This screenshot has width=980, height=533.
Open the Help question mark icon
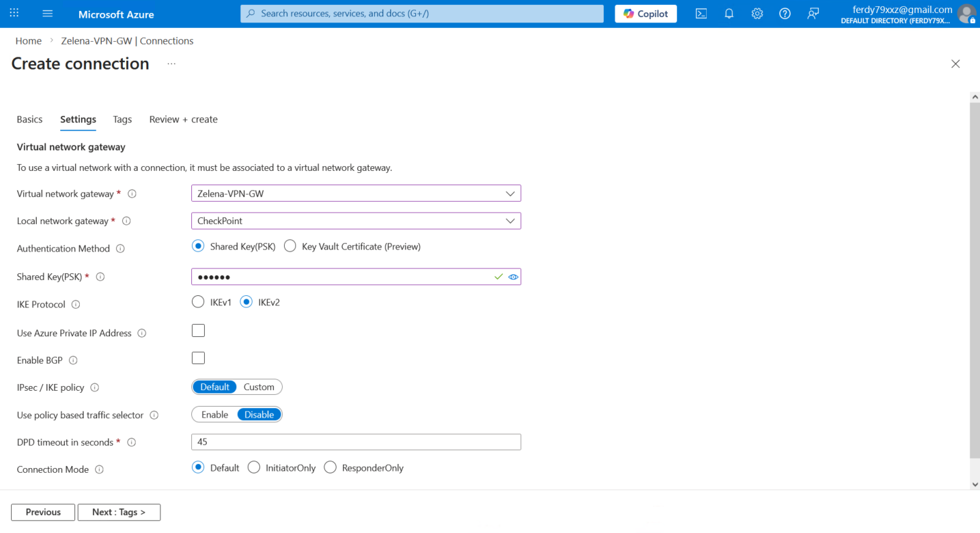tap(785, 14)
